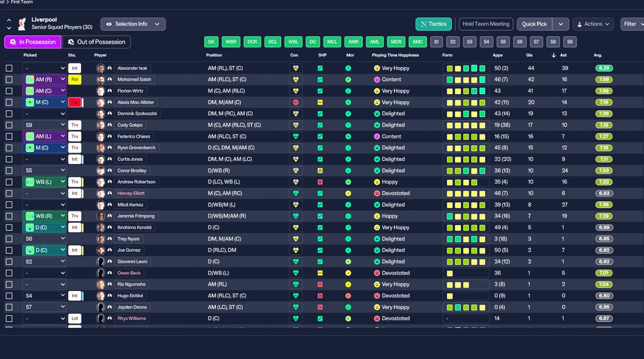This screenshot has height=359, width=644.
Task: Open the Tactics screen
Action: coord(434,24)
